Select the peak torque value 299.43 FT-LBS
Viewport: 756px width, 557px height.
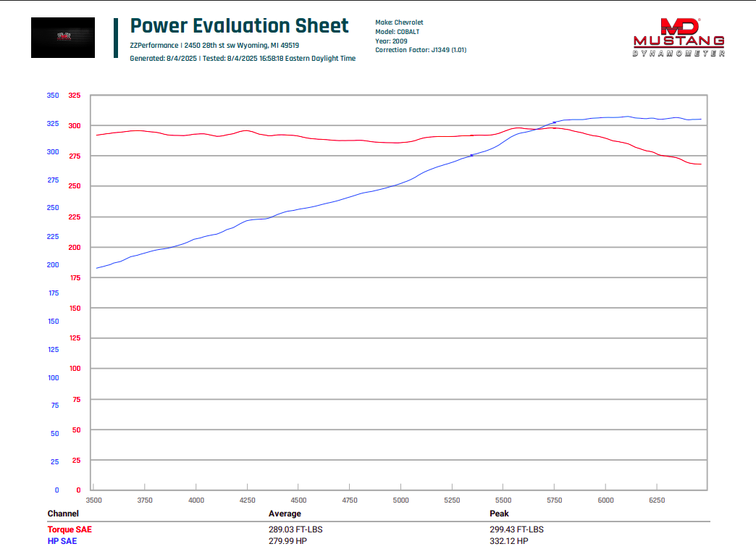point(516,529)
